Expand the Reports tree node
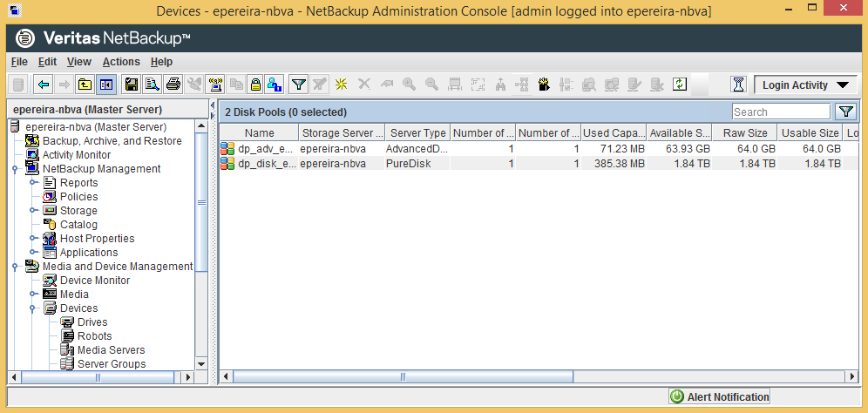The height and width of the screenshot is (413, 868). point(33,183)
